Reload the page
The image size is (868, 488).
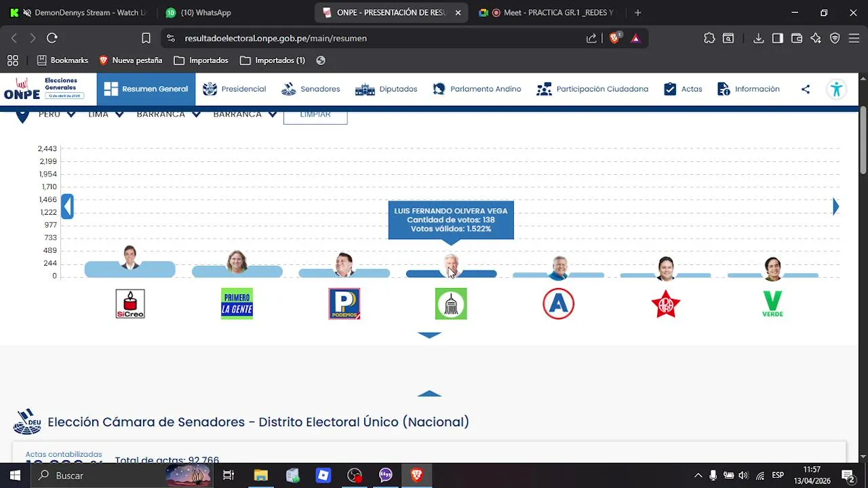52,39
